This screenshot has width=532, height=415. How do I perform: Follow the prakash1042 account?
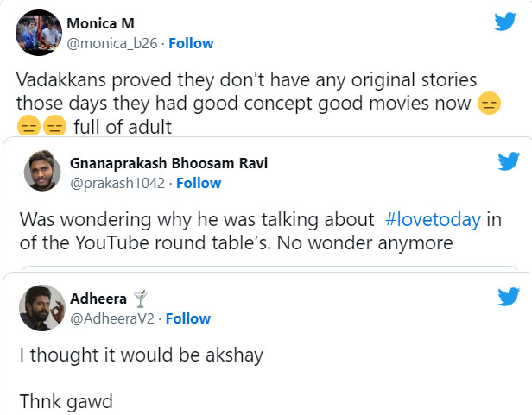coord(199,183)
